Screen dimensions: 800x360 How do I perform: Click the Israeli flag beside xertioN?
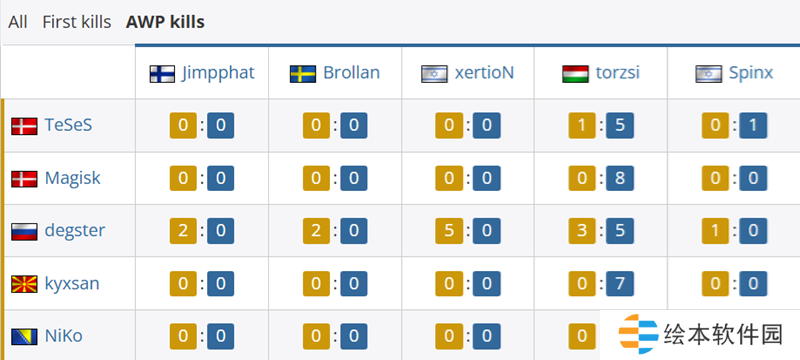click(434, 74)
